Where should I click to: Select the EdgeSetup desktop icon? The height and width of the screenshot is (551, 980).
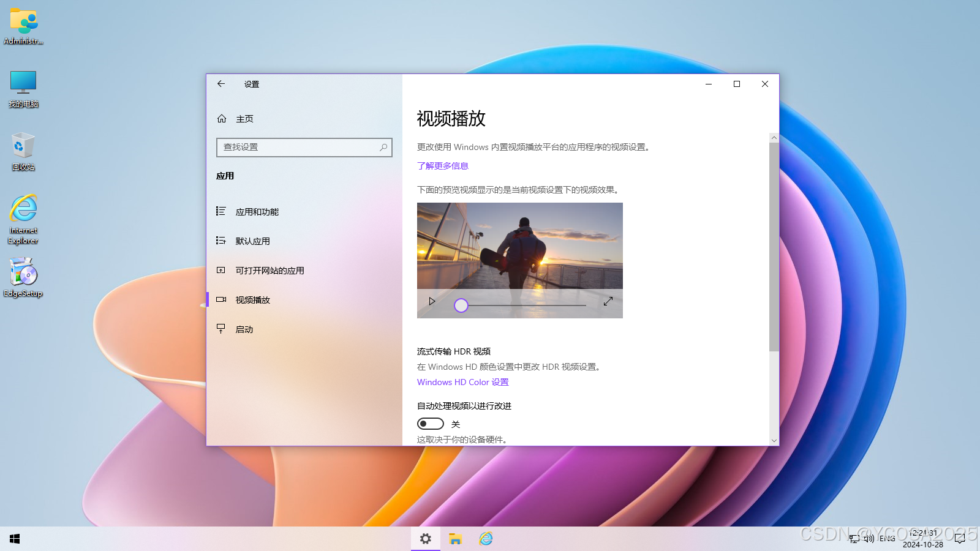pos(23,277)
